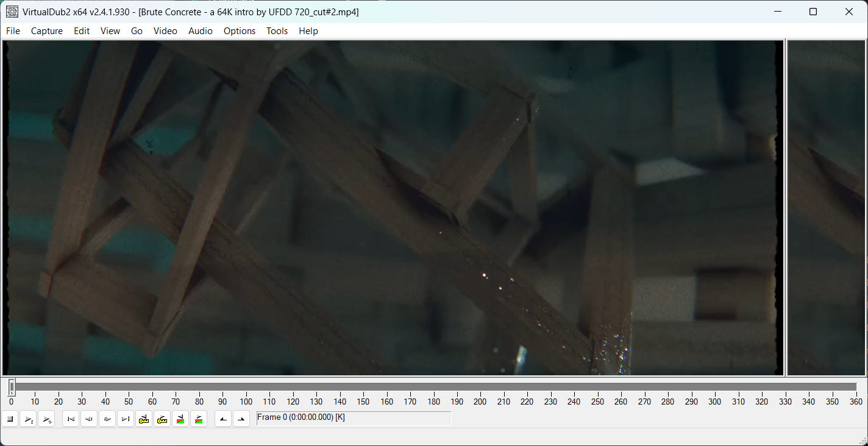Click the input video preview pane
The height and width of the screenshot is (446, 868).
(393, 208)
